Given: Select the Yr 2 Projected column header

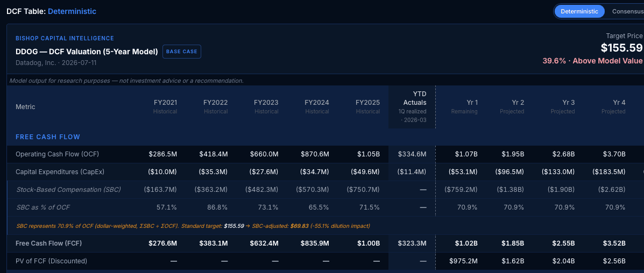Looking at the screenshot, I should pos(512,107).
